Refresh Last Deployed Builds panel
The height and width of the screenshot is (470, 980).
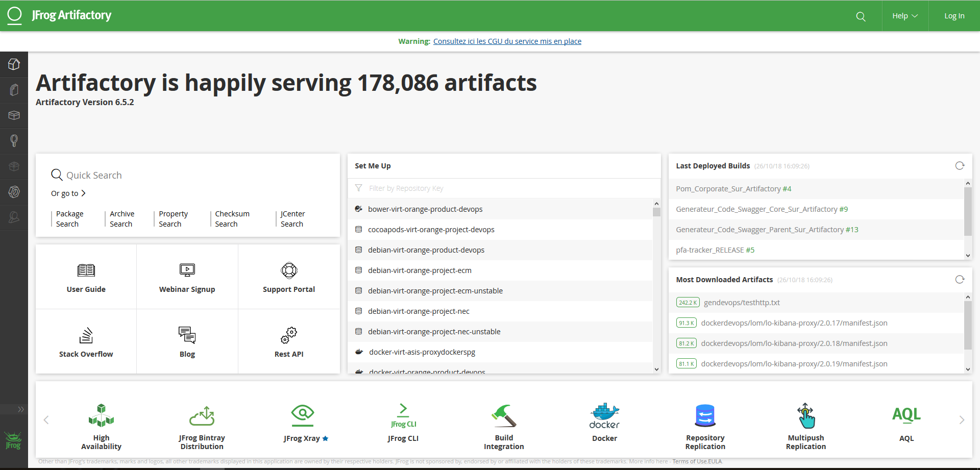tap(960, 166)
